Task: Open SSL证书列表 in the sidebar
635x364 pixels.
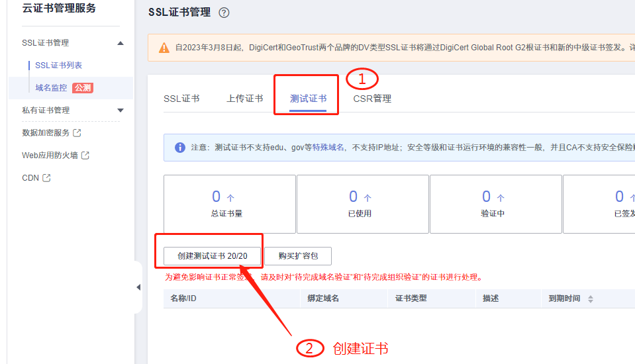Action: coord(59,66)
